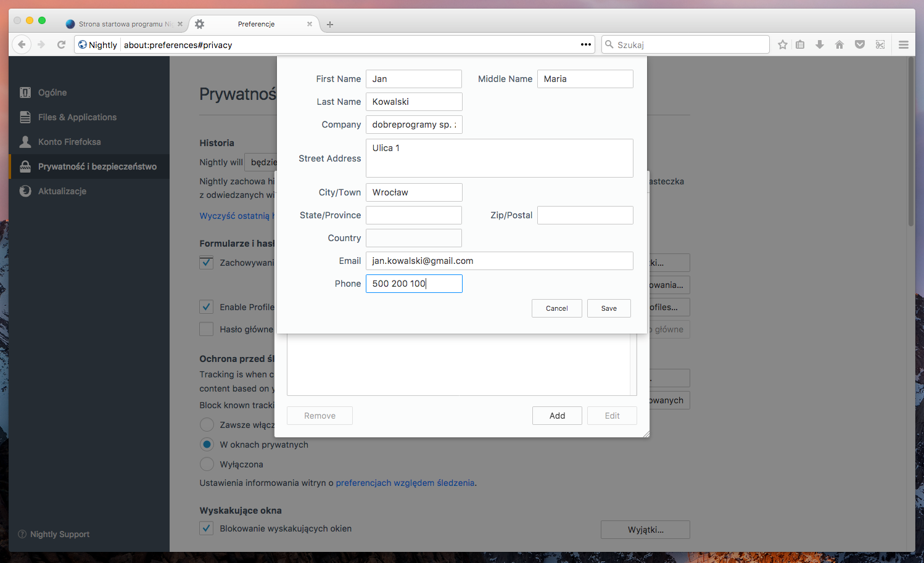
Task: Open the Nightly will history dropdown
Action: (x=261, y=162)
